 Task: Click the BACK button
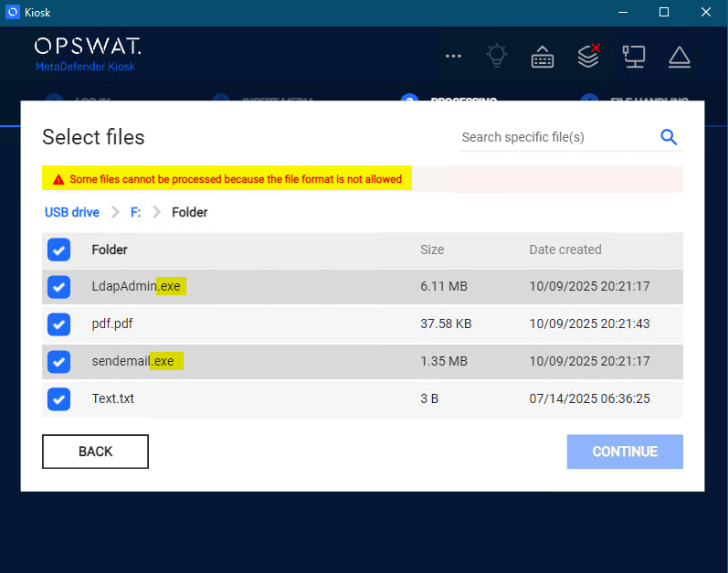click(95, 451)
